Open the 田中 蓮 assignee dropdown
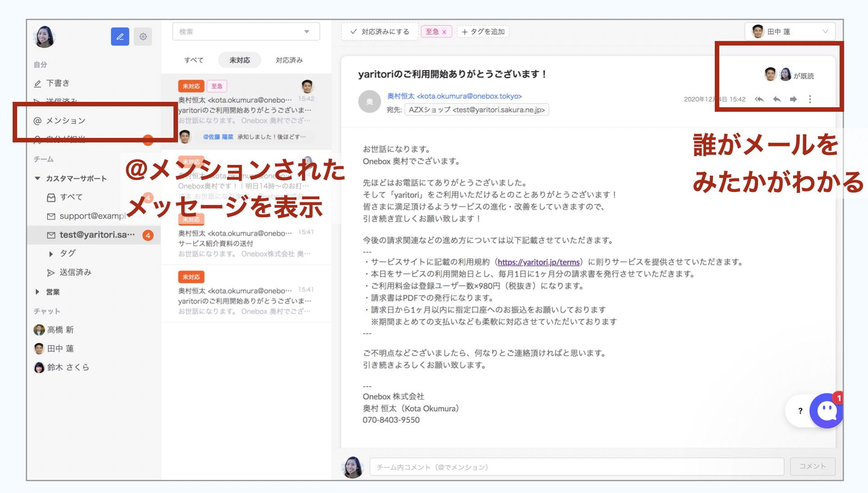The image size is (868, 493). pos(790,32)
